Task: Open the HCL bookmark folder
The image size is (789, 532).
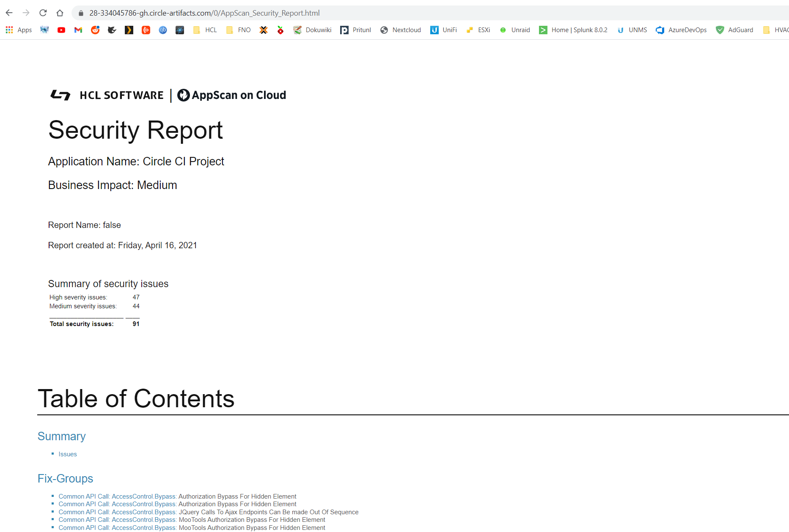Action: (x=205, y=30)
